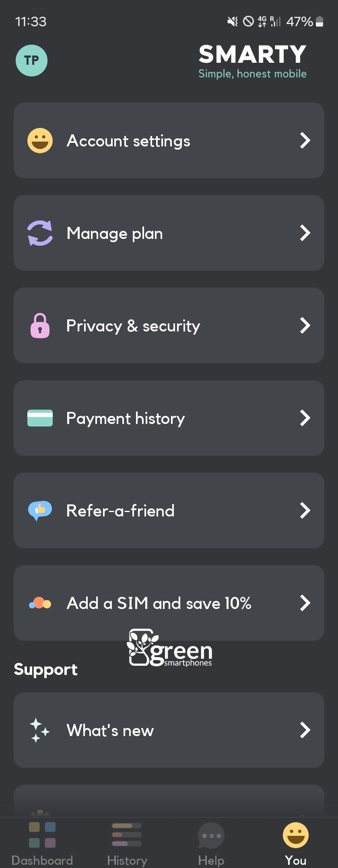Tap the smiley Account settings icon
Screen dimensions: 338x868
[x=40, y=141]
